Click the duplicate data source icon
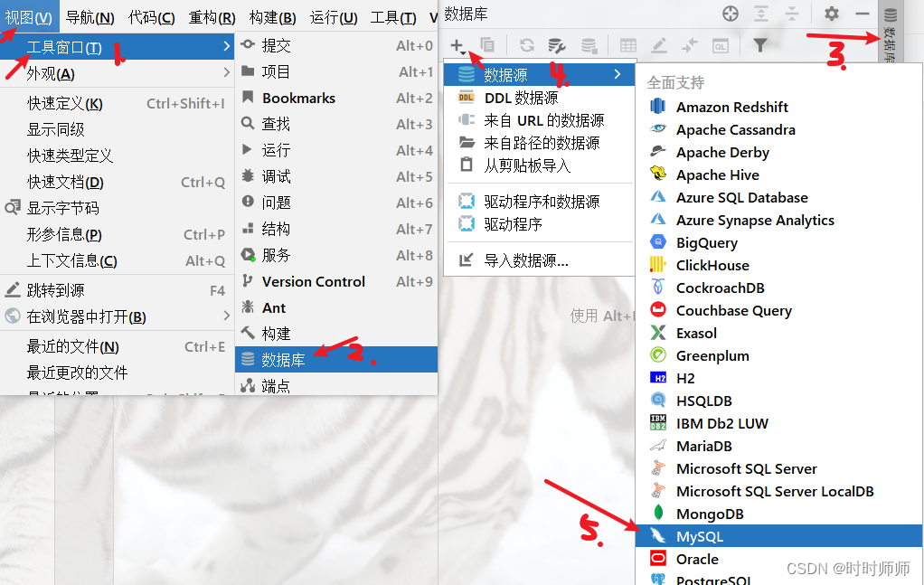924x585 pixels. tap(487, 45)
